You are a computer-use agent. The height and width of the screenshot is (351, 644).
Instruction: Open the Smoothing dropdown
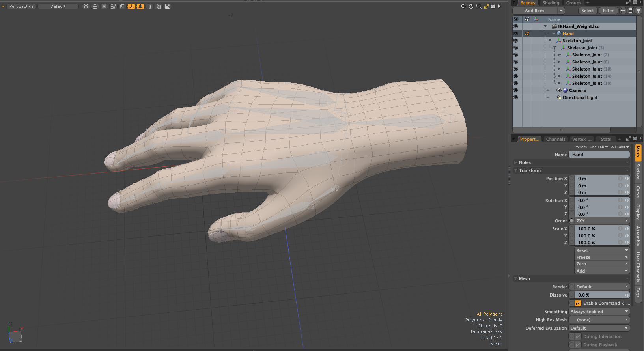(599, 312)
